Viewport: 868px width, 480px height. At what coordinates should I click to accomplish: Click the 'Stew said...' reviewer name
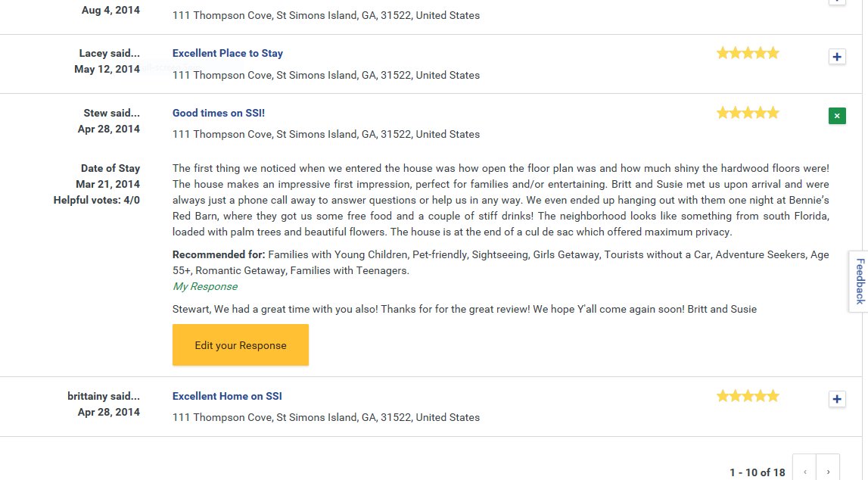click(112, 113)
